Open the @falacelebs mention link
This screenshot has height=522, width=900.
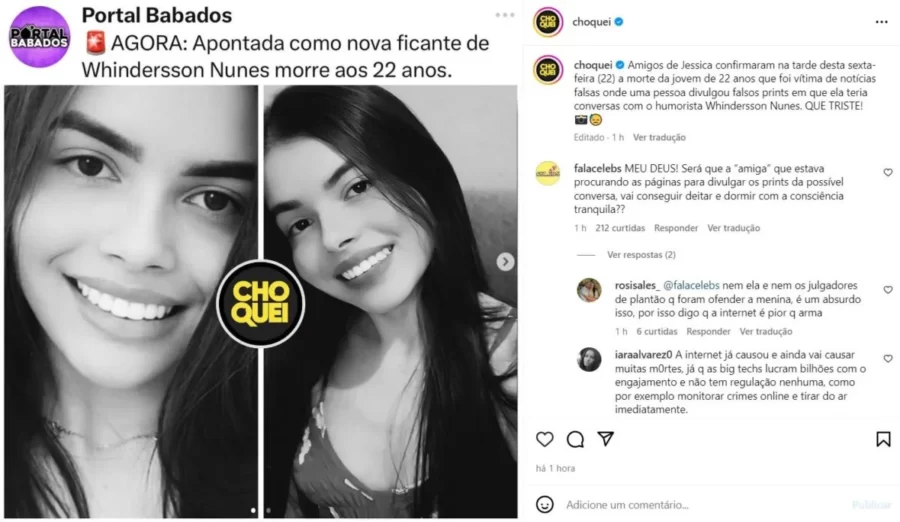pyautogui.click(x=691, y=285)
